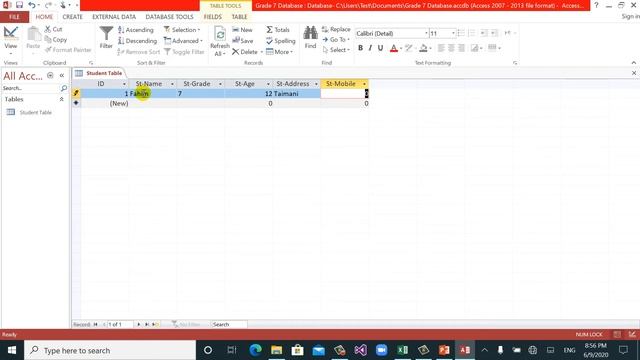Go to next record in navigator
The width and height of the screenshot is (640, 360).
point(139,324)
